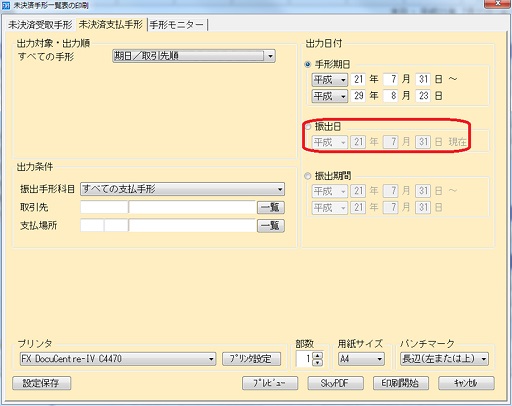512x406 pixels.
Task: Open the 振出手形科目 dropdown
Action: pos(182,189)
